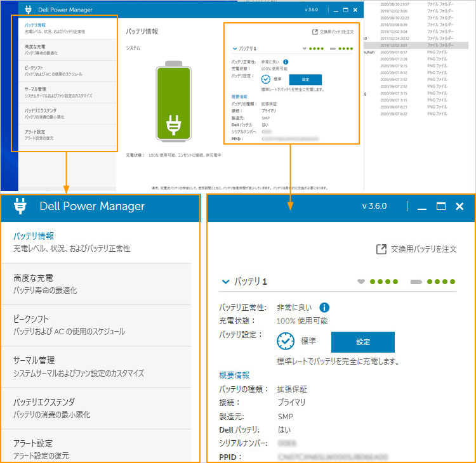Open 高度な充電 in the small window sidebar
476x463 pixels.
pos(67,49)
